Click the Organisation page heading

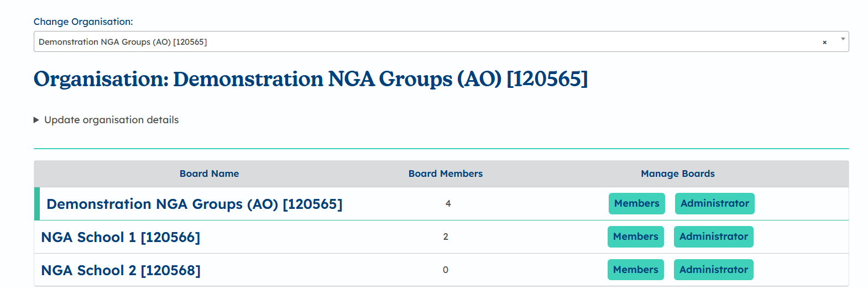310,79
